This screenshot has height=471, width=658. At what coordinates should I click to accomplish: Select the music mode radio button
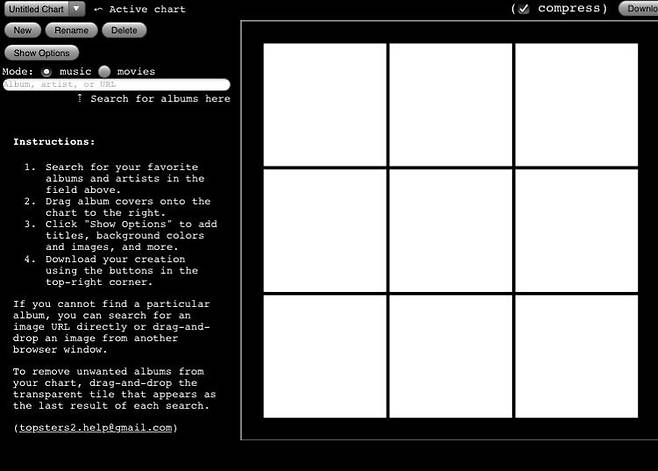tap(46, 72)
